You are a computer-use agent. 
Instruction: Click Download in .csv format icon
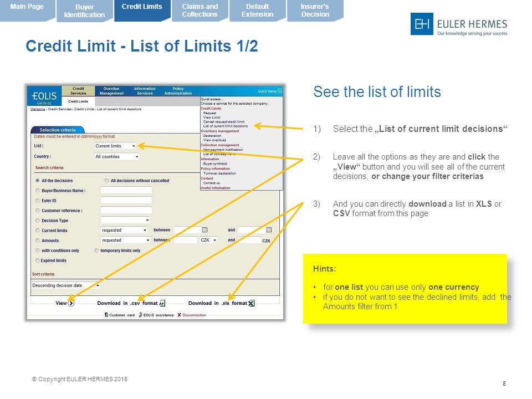click(x=162, y=303)
